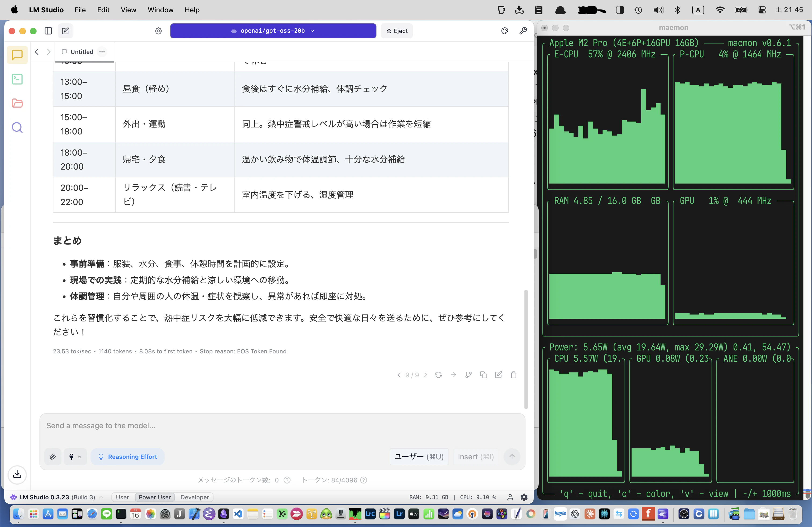The height and width of the screenshot is (527, 812).
Task: Click the Bluetooth menu bar icon
Action: coord(678,10)
